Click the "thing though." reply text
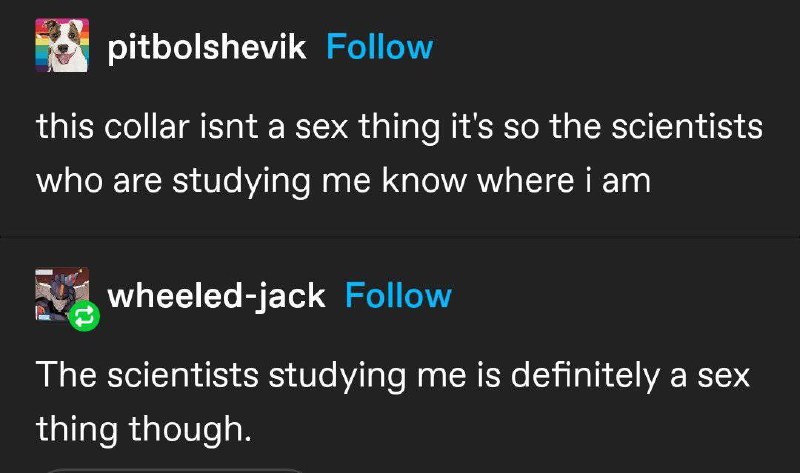 pyautogui.click(x=144, y=429)
